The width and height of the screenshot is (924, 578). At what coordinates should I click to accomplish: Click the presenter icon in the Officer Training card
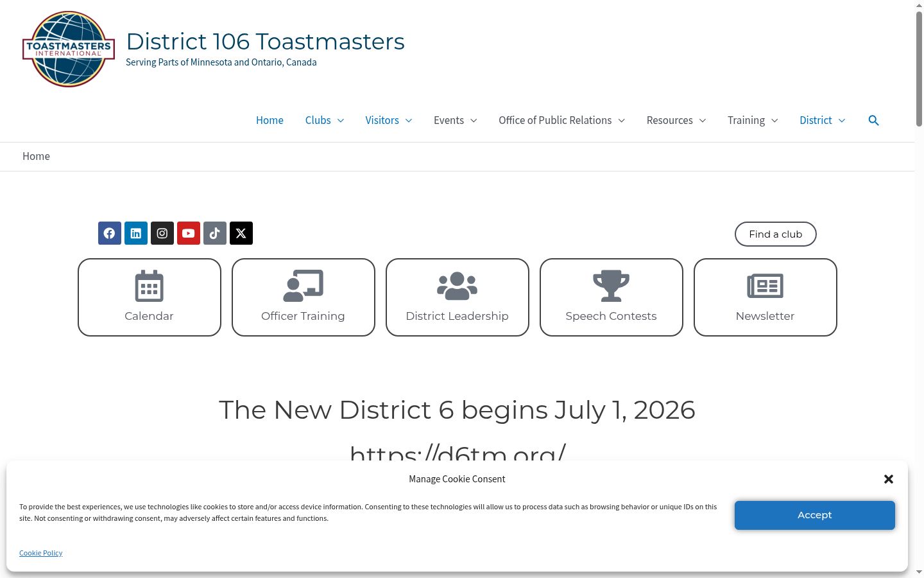coord(303,286)
